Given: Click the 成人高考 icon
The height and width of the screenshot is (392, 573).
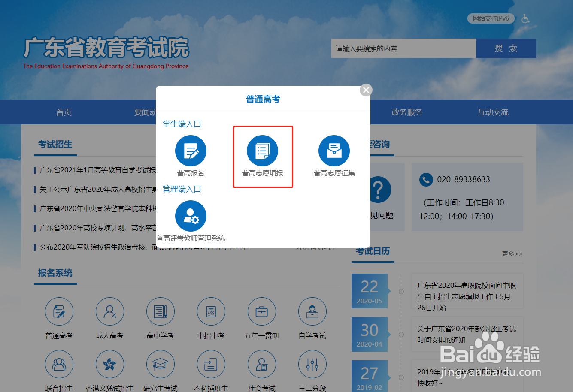Looking at the screenshot, I should (110, 311).
